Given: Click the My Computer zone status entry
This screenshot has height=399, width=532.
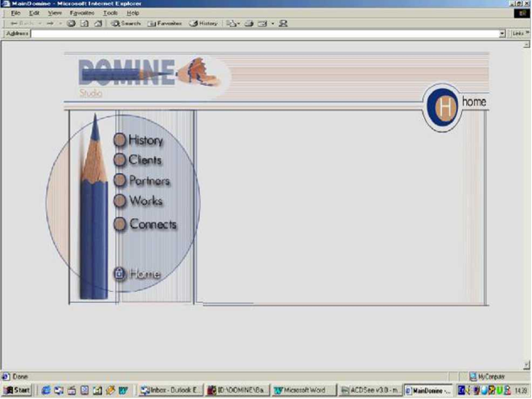Looking at the screenshot, I should point(487,376).
